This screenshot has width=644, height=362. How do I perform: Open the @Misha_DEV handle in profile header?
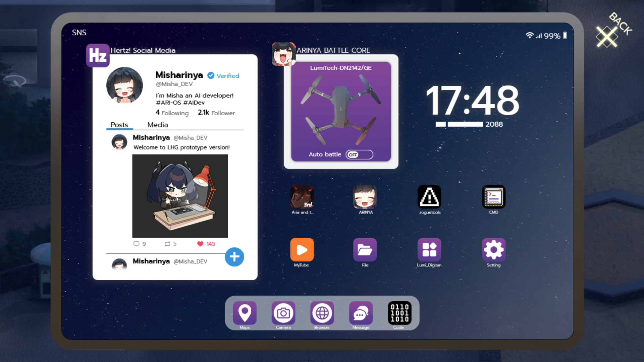[174, 84]
